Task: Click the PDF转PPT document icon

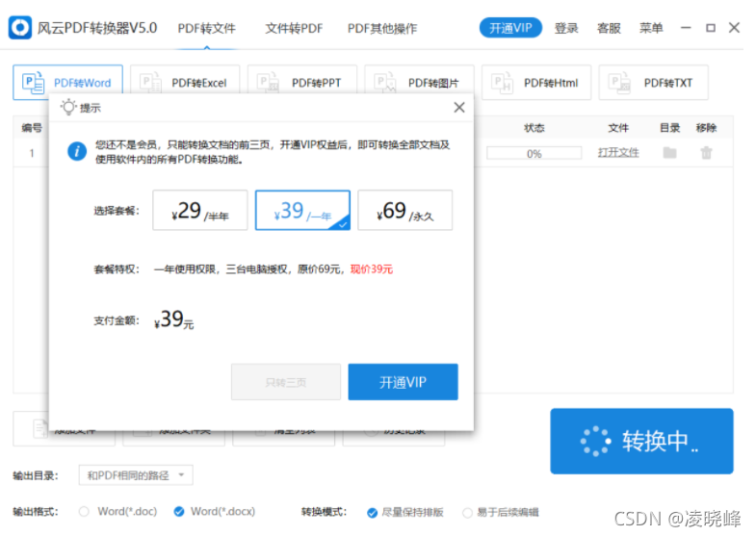Action: click(268, 83)
